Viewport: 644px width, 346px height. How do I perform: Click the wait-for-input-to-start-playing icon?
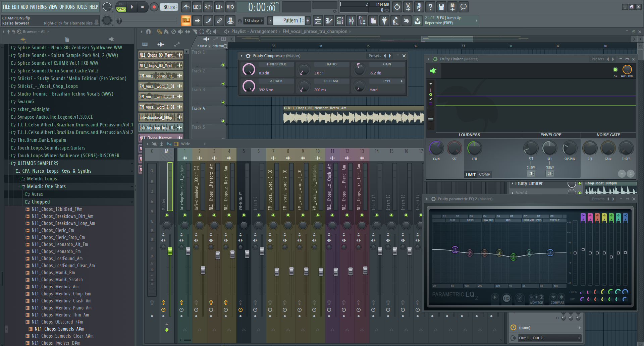(197, 7)
